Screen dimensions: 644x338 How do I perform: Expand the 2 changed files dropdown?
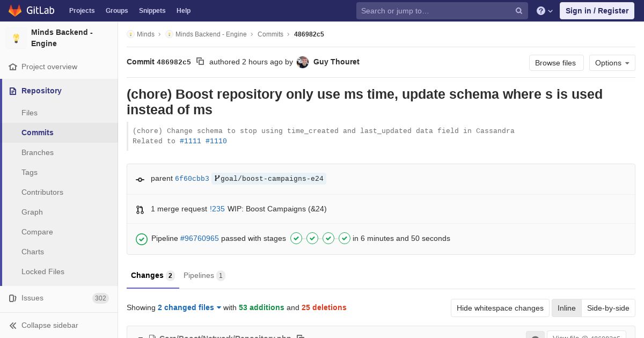189,307
